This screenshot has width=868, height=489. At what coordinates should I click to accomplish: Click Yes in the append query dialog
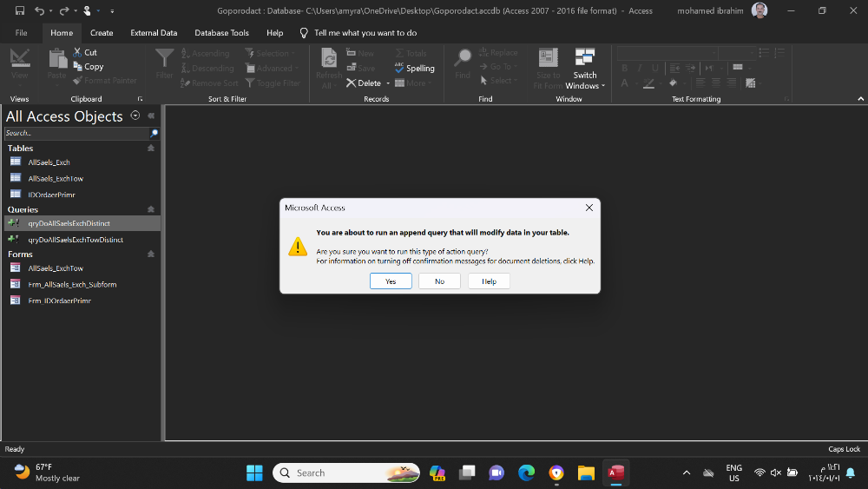(391, 281)
